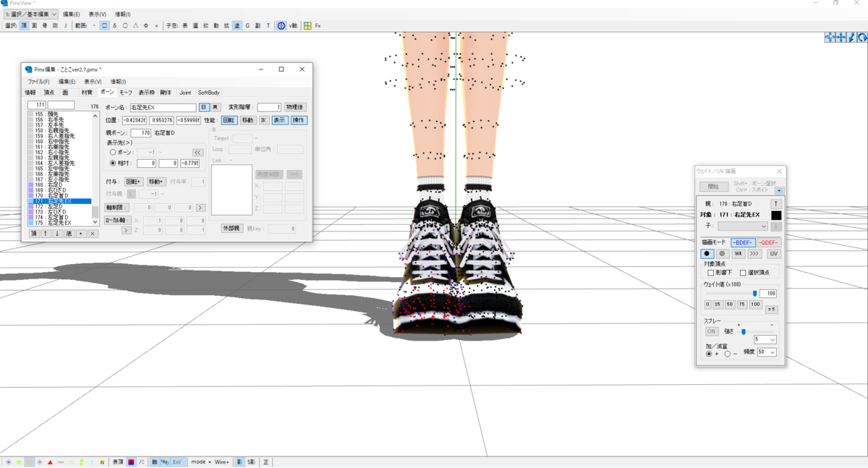Expand axis limit with > button
The width and height of the screenshot is (868, 468).
click(x=200, y=208)
